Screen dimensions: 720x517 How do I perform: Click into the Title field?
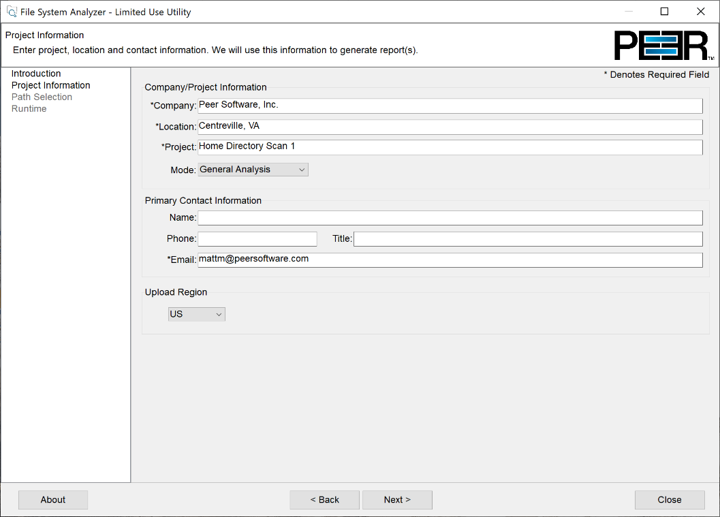[528, 239]
